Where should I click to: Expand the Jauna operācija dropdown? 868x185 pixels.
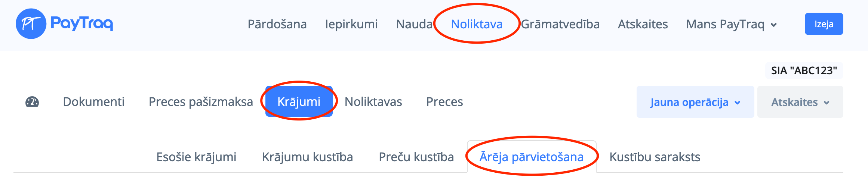[695, 102]
